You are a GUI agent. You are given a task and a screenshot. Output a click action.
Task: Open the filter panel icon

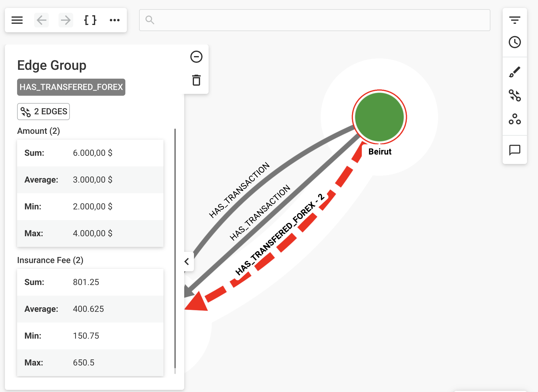coord(515,20)
